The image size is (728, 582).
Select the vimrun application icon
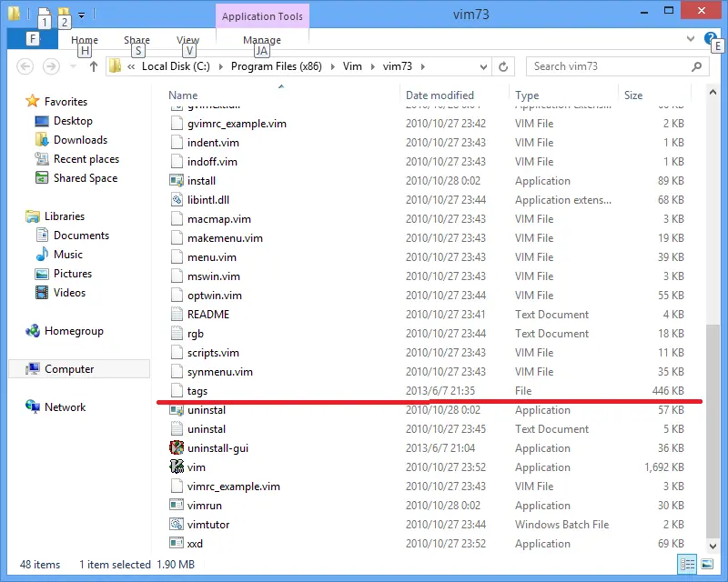[177, 505]
